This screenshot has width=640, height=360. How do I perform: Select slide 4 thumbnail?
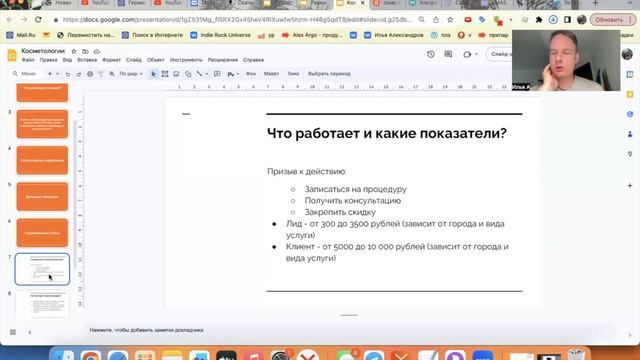(x=42, y=160)
